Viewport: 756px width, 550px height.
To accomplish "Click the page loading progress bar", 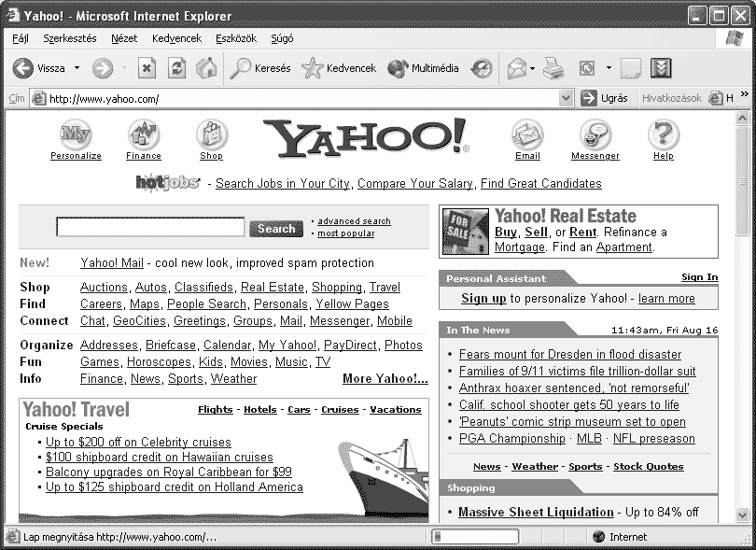I will coord(475,537).
